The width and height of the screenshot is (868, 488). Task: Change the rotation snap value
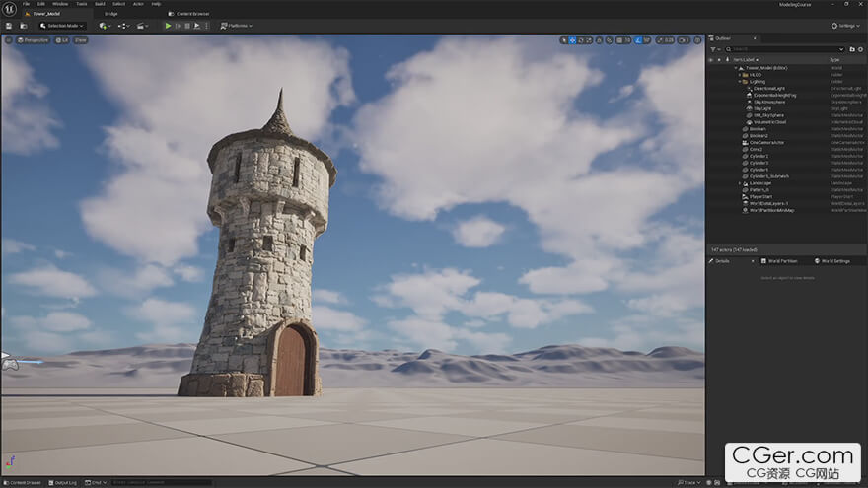(x=647, y=40)
